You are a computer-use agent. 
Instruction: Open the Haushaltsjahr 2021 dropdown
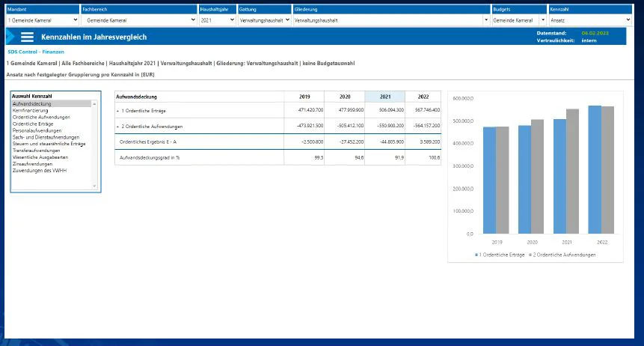217,19
